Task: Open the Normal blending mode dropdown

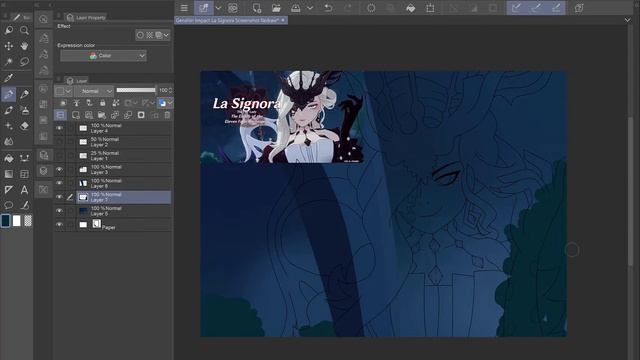Action: tap(94, 91)
